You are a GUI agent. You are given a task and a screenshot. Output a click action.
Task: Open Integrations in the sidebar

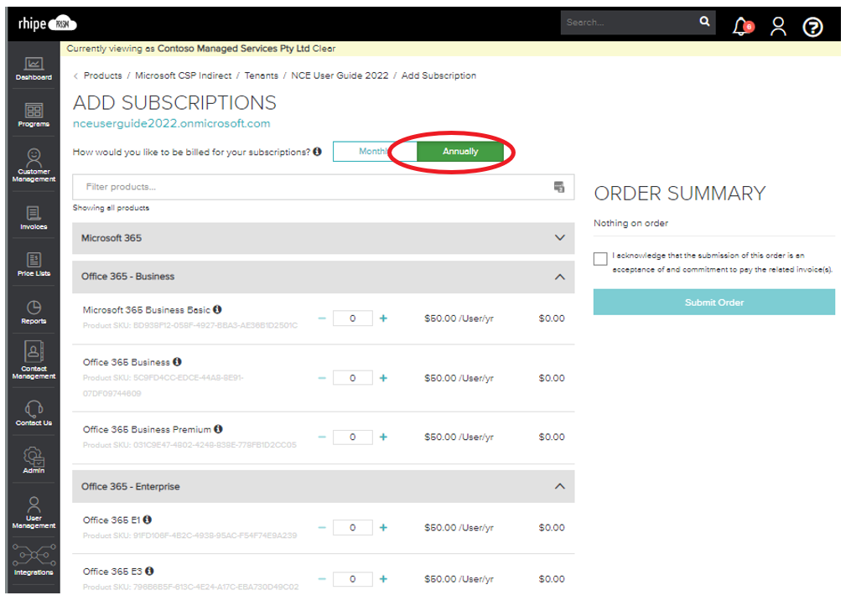tap(34, 560)
